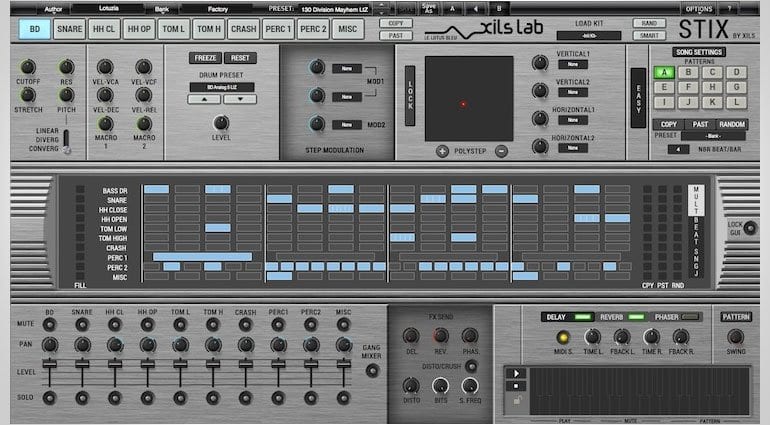Toggle the DISTO/CRUSH switch
Image resolution: width=770 pixels, height=425 pixels.
tap(471, 366)
